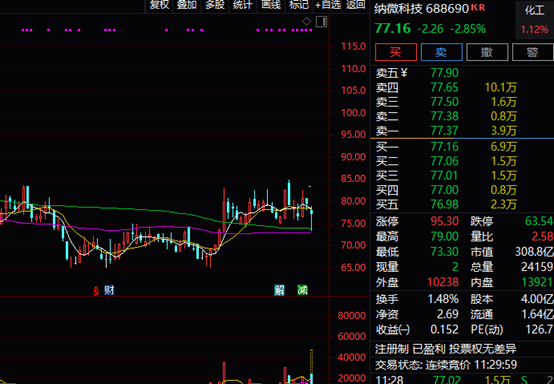Select the 买二 price 77.06
554x384 pixels.
pos(444,161)
